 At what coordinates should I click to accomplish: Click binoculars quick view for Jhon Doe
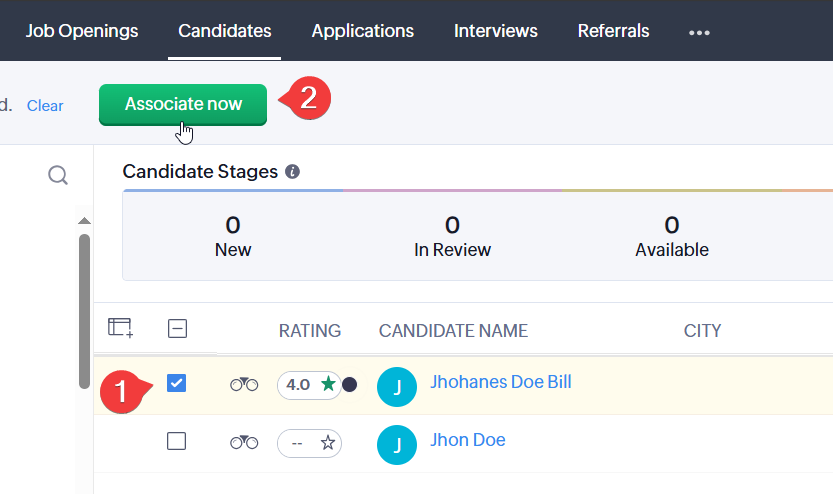[x=244, y=442]
